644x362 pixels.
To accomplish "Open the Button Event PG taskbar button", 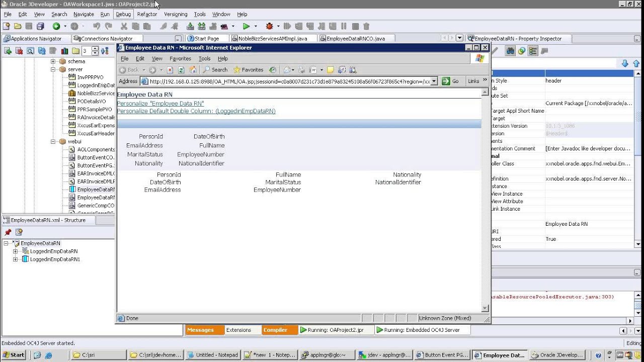I will [x=444, y=355].
